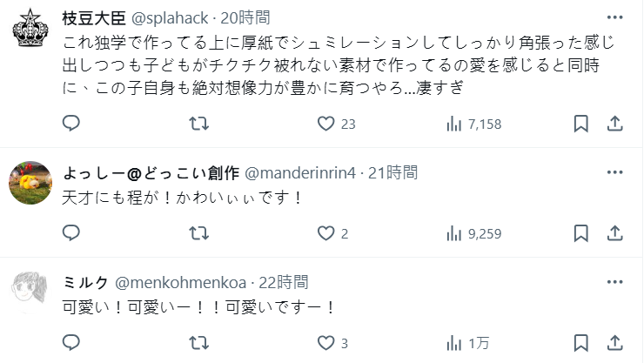
Task: View analytics showing 7,158 views
Action: (453, 124)
